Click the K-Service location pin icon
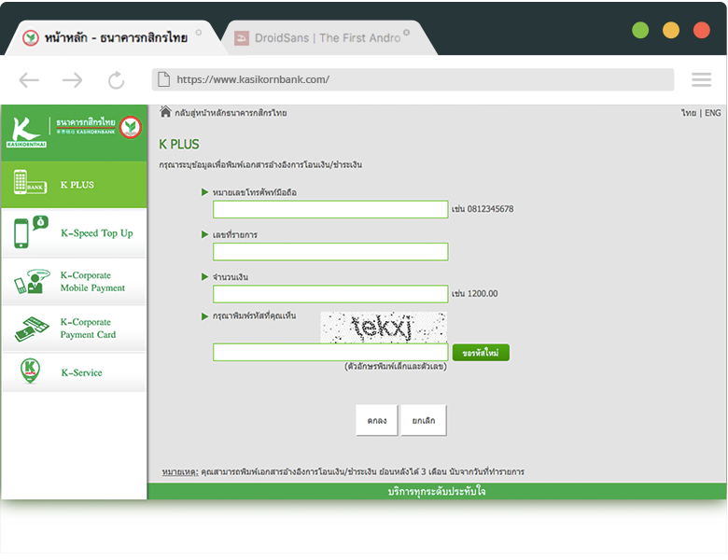This screenshot has width=728, height=560. pyautogui.click(x=30, y=371)
